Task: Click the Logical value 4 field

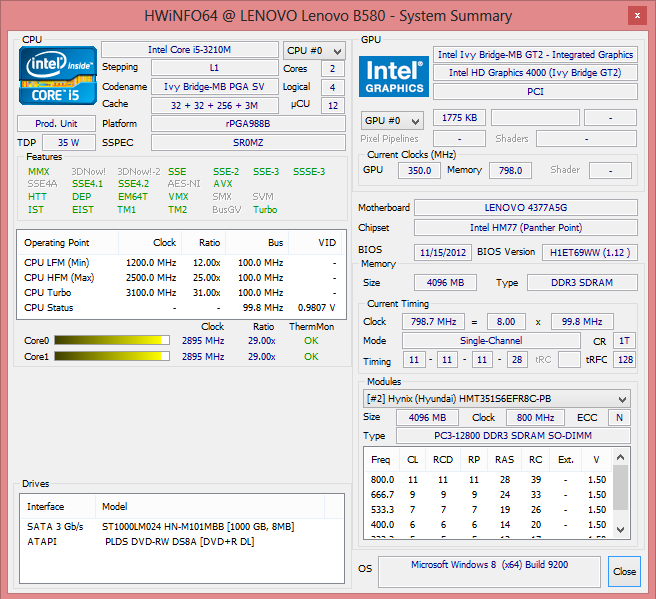Action: (x=333, y=87)
